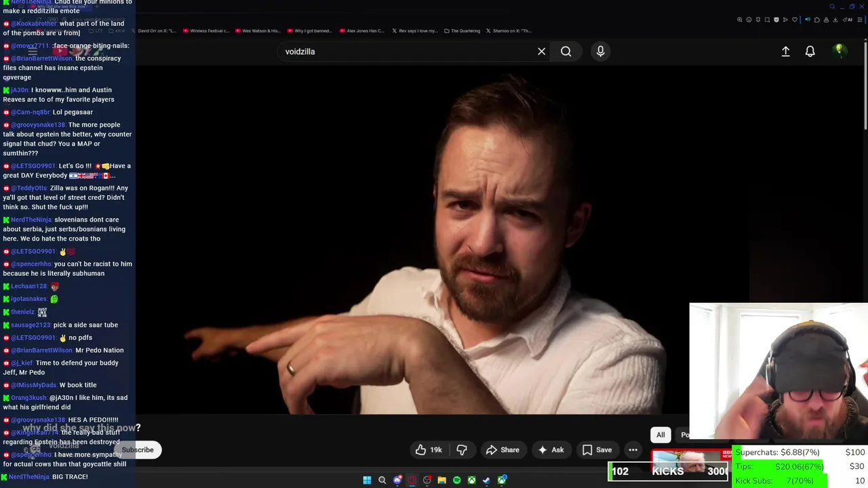Open taskbar Search
The height and width of the screenshot is (488, 868).
click(x=382, y=480)
